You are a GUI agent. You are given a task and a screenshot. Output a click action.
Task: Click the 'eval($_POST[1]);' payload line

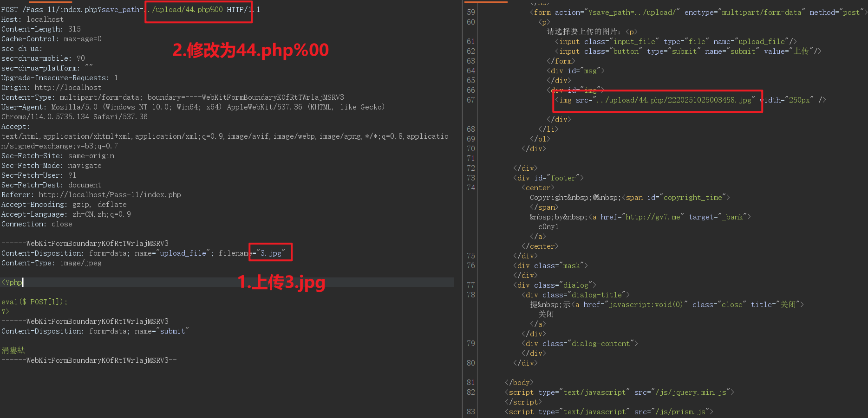pos(34,302)
